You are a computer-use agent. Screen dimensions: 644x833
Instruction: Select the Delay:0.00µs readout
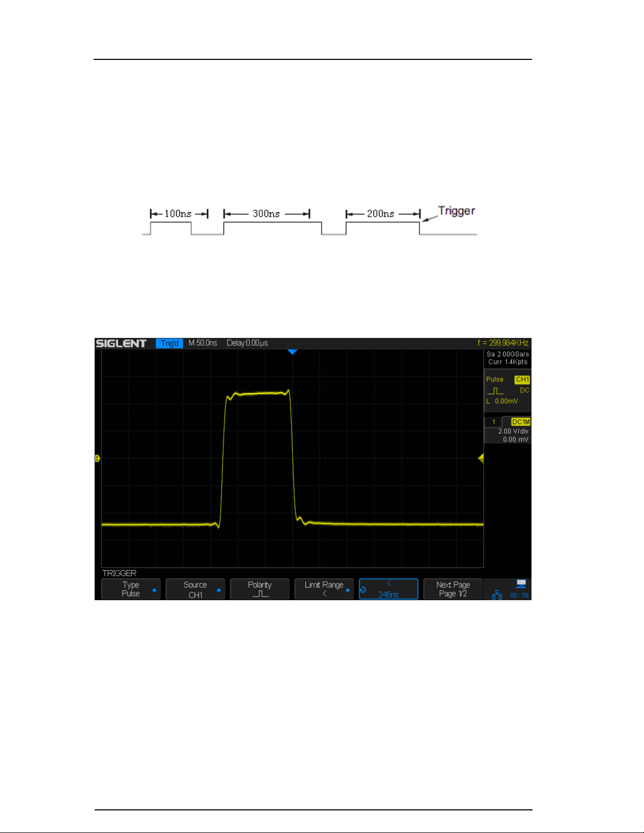(x=247, y=343)
